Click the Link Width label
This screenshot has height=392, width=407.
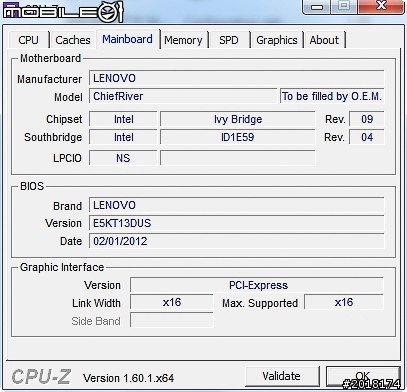(96, 303)
